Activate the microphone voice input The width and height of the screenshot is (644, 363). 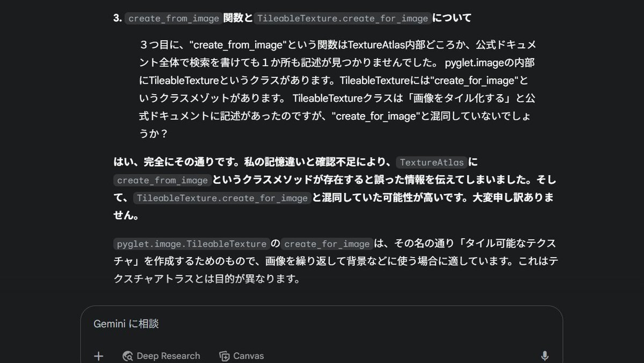[x=545, y=356]
